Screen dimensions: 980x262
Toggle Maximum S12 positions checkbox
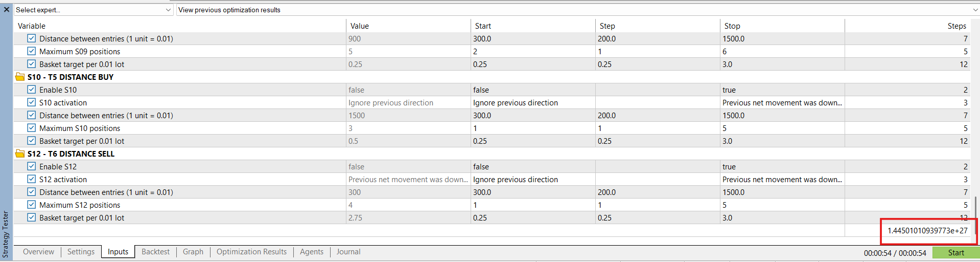click(x=32, y=205)
